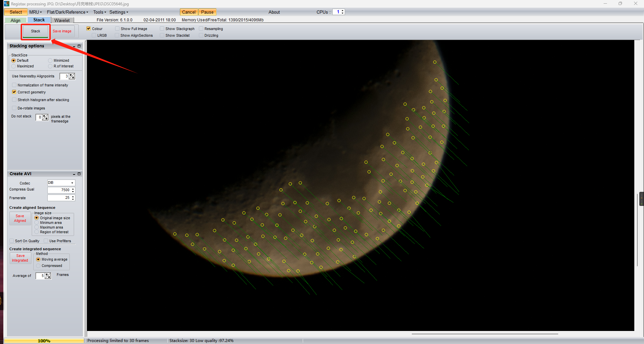The height and width of the screenshot is (344, 644).
Task: Enable the Resampling checkbox
Action: coord(201,29)
